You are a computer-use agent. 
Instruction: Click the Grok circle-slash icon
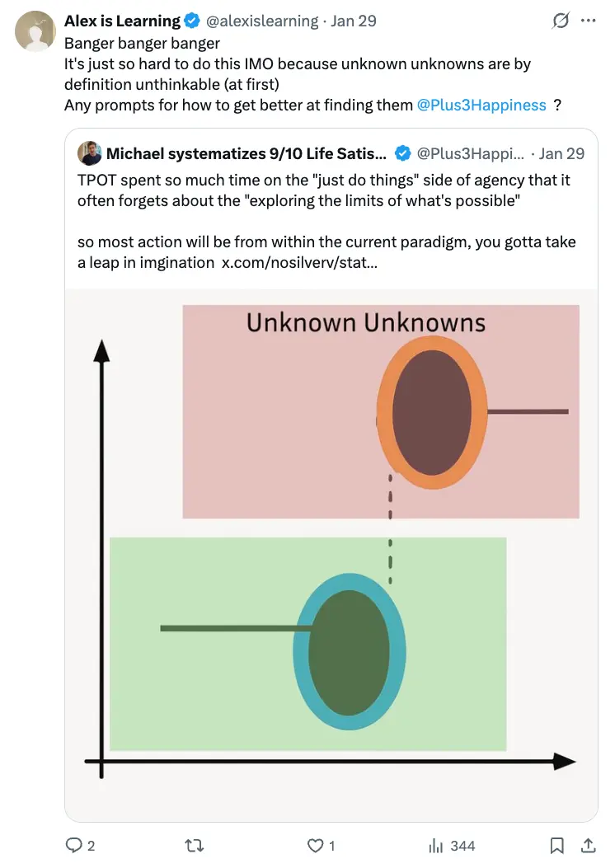(561, 21)
